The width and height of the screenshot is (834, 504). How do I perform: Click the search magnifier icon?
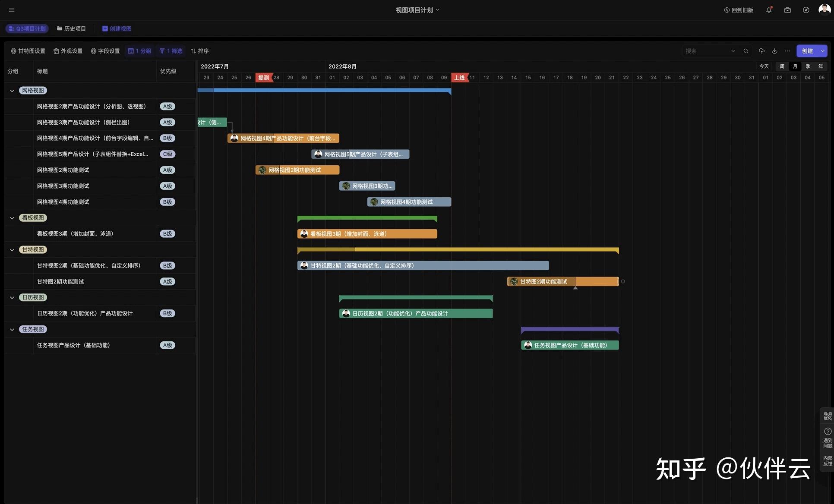(746, 51)
